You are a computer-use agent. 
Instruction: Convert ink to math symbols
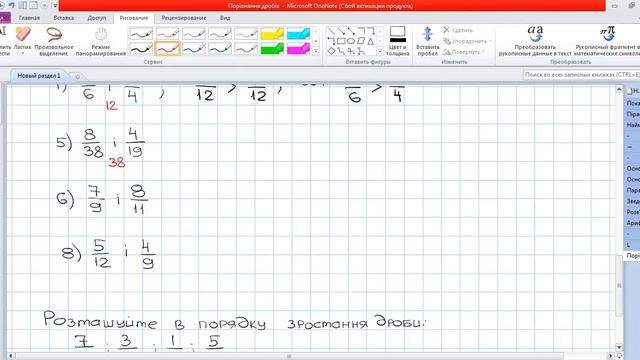tap(607, 41)
